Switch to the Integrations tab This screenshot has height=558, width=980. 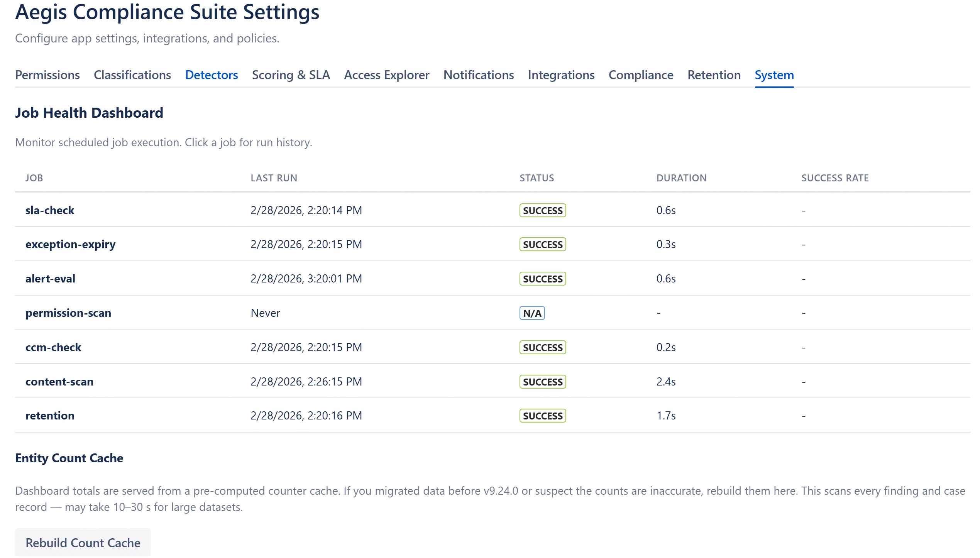(x=561, y=75)
